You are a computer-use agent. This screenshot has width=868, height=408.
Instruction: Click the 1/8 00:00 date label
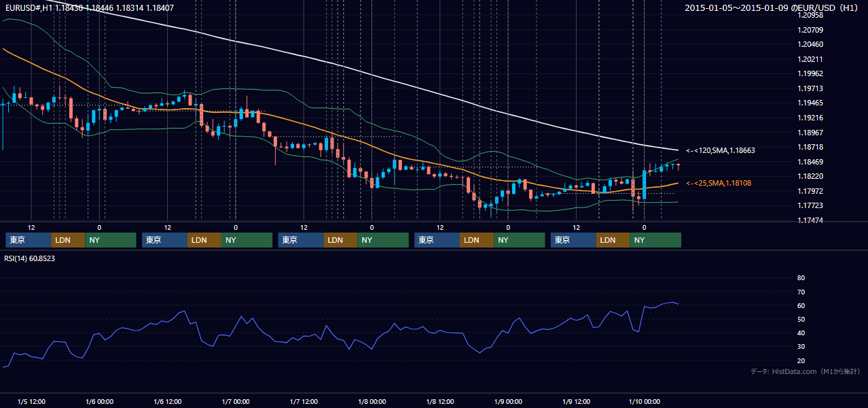point(372,401)
